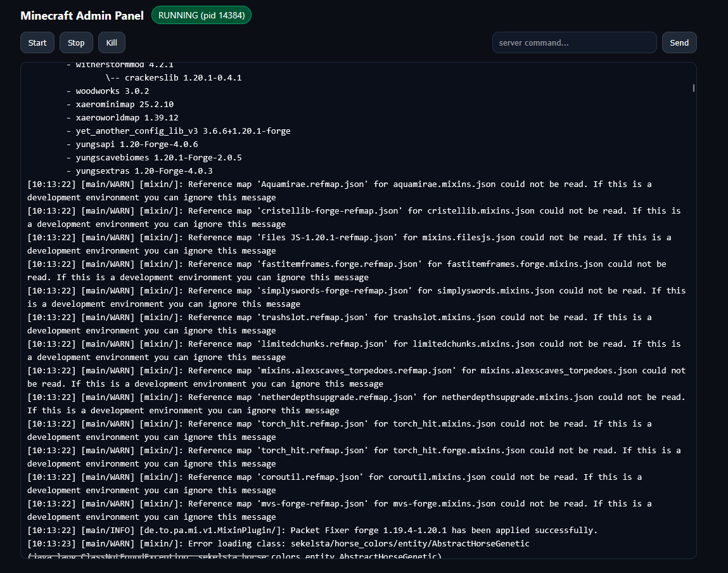This screenshot has width=728, height=573.
Task: Click the 'fastitemframes.forge.refmap.json' warning line
Action: [347, 271]
